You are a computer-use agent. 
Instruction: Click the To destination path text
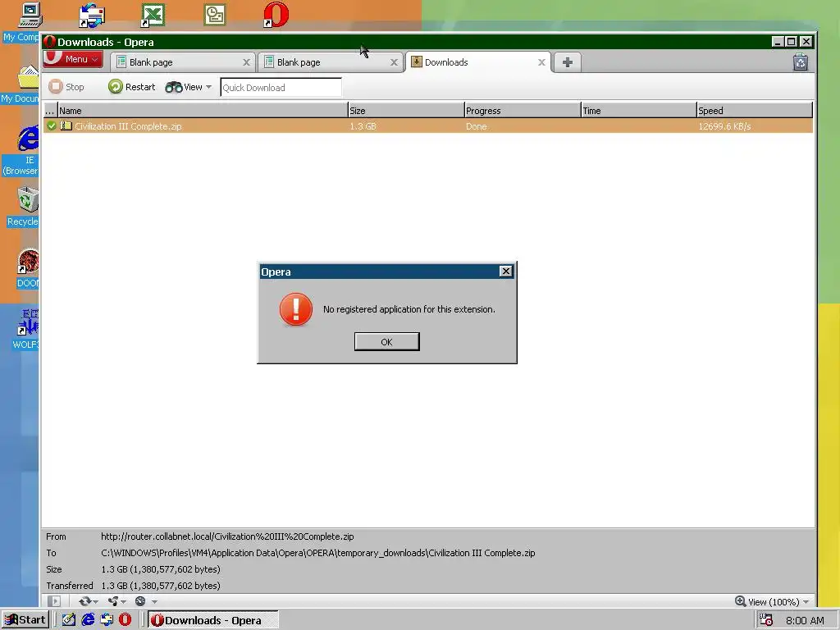coord(317,553)
